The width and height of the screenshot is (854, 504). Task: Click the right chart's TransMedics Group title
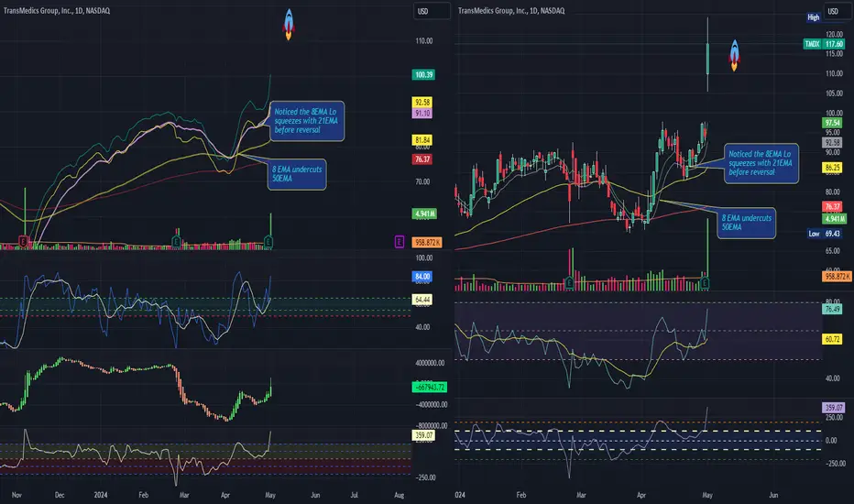[511, 10]
